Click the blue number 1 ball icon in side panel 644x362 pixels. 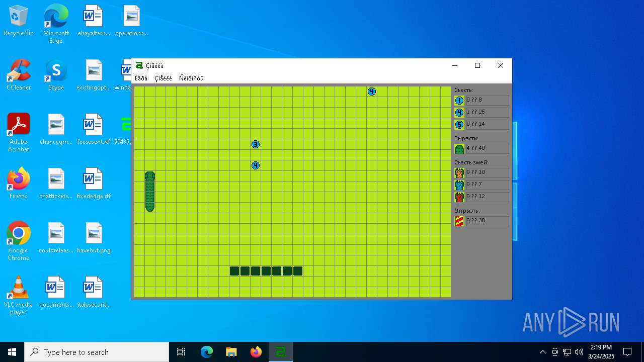[459, 101]
